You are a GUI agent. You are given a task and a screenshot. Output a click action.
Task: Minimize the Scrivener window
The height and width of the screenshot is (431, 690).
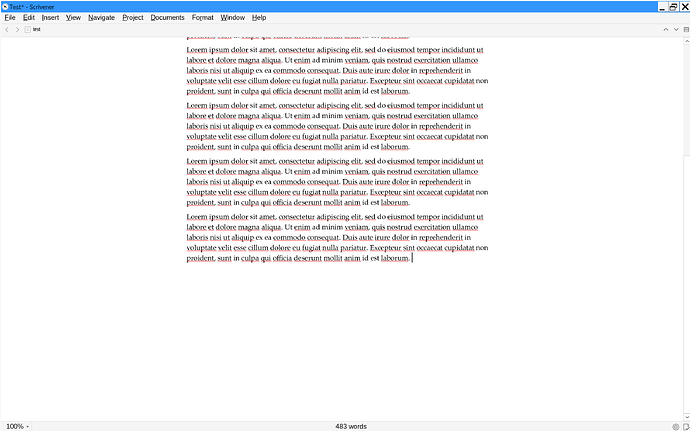[x=662, y=7]
